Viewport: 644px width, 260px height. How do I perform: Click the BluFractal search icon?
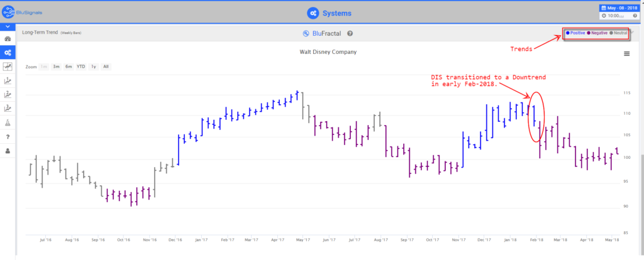tap(306, 34)
